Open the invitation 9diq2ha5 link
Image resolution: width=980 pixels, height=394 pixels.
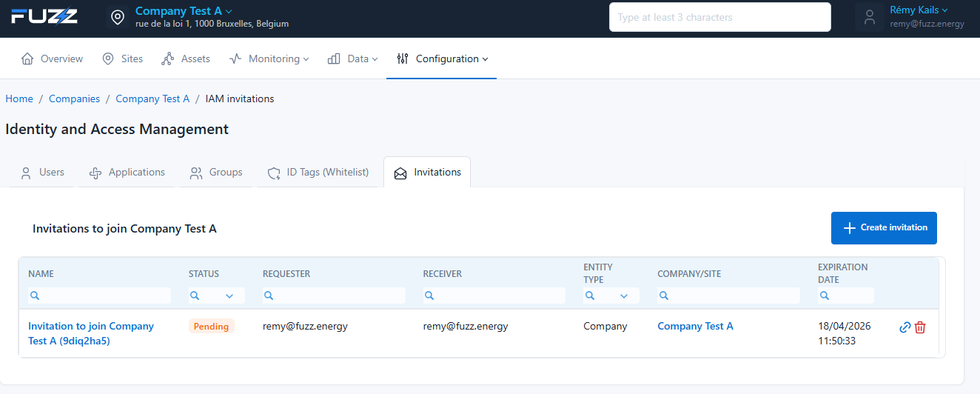[91, 333]
